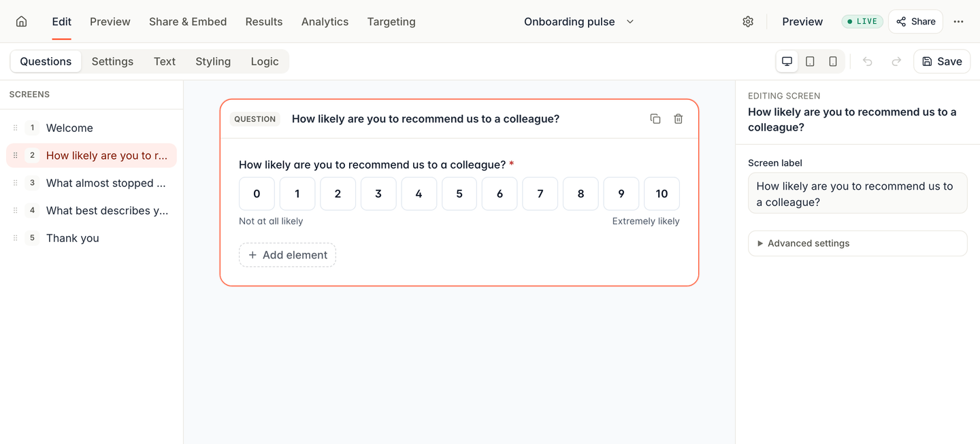This screenshot has height=444, width=980.
Task: Open the more options ellipsis menu
Action: [958, 21]
